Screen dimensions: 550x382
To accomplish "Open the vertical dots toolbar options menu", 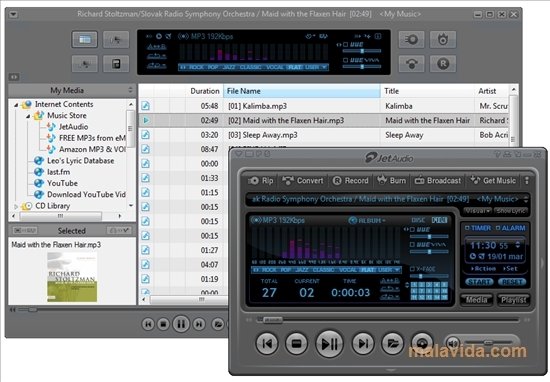I will click(526, 181).
